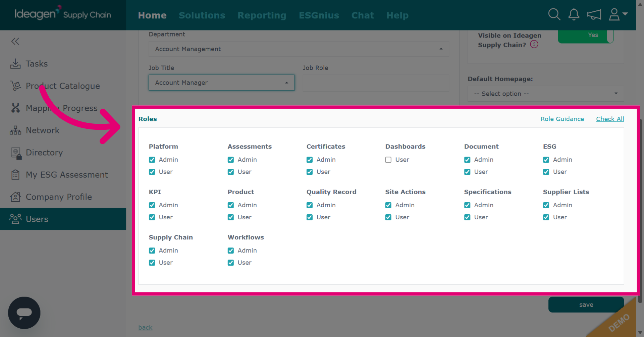This screenshot has height=337, width=644.
Task: Click the Check All link
Action: click(x=610, y=119)
